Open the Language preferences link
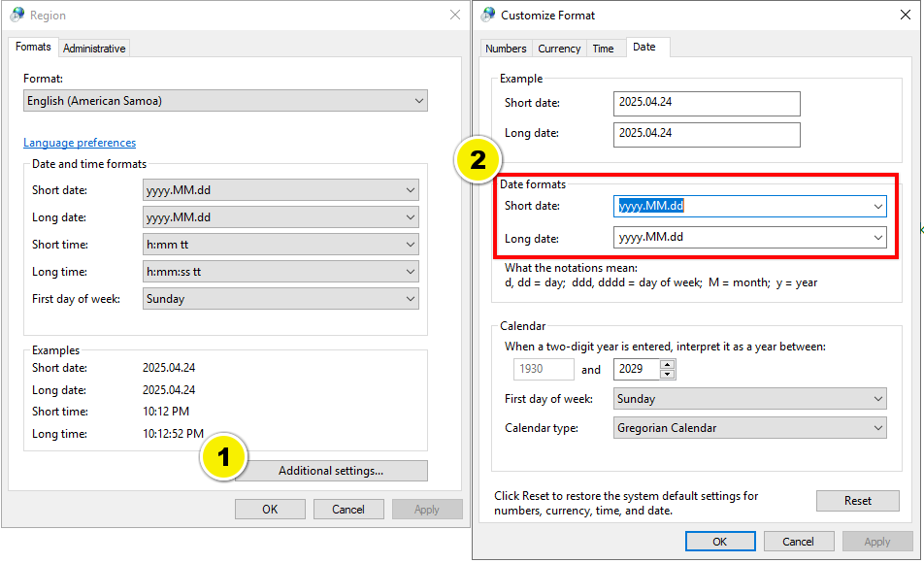Screen dimensions: 924x563 pyautogui.click(x=79, y=142)
